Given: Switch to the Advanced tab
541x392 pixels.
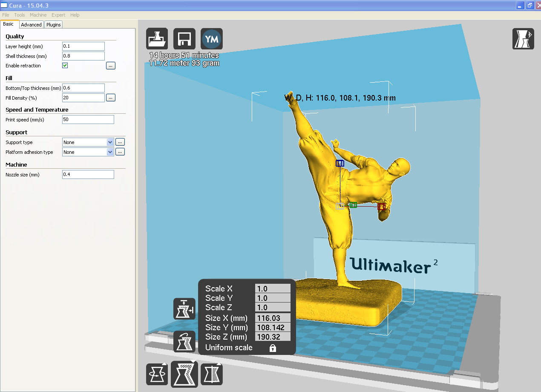Looking at the screenshot, I should pos(32,25).
